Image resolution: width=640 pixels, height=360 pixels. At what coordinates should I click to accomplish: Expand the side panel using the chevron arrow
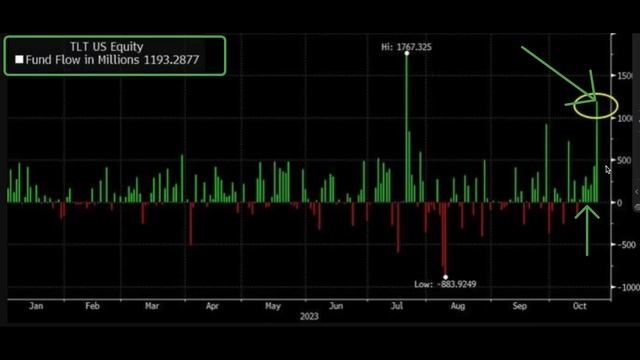636,191
